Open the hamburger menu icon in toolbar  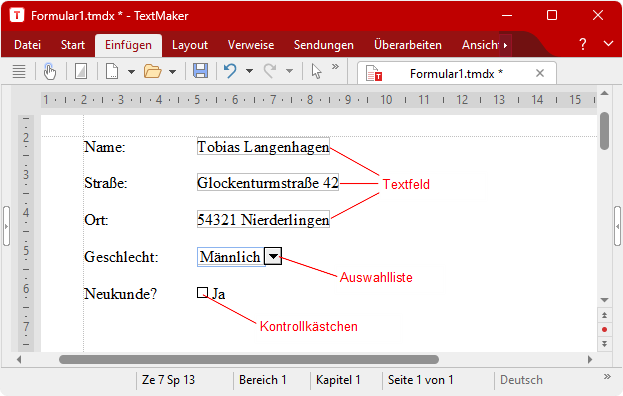19,71
